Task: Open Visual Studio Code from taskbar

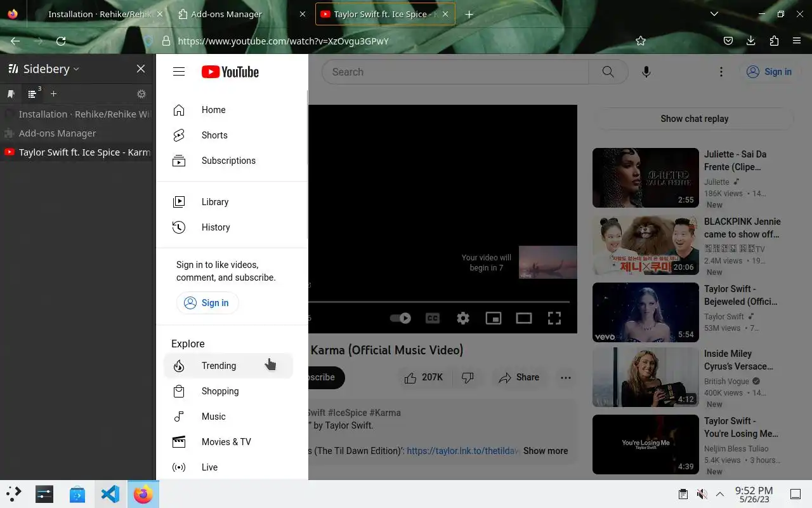Action: click(x=110, y=494)
